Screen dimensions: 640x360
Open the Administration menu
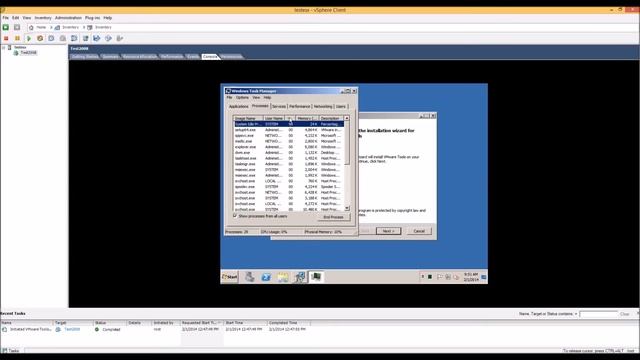[68, 18]
